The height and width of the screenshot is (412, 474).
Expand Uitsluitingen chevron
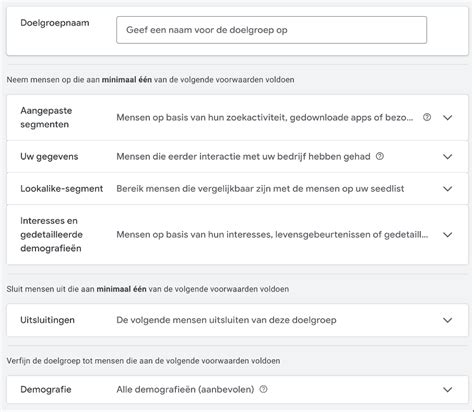(448, 320)
